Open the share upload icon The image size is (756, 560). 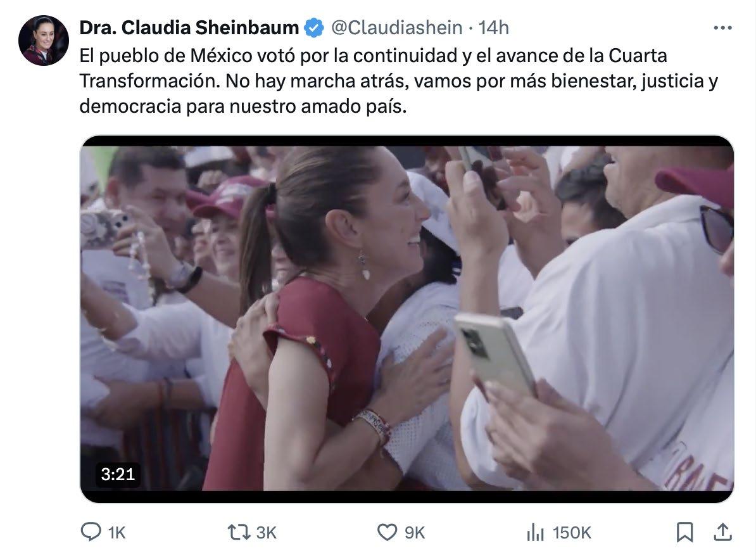[722, 532]
